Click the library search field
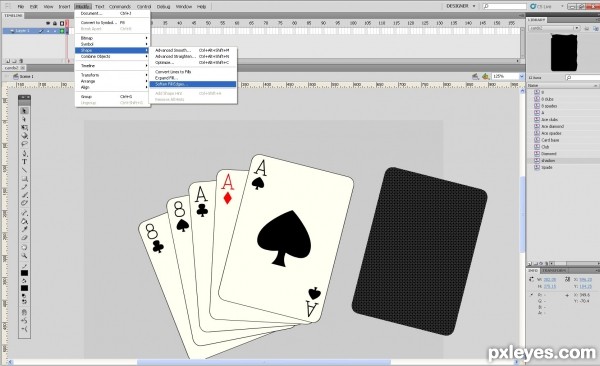This screenshot has height=366, width=600. coord(584,78)
